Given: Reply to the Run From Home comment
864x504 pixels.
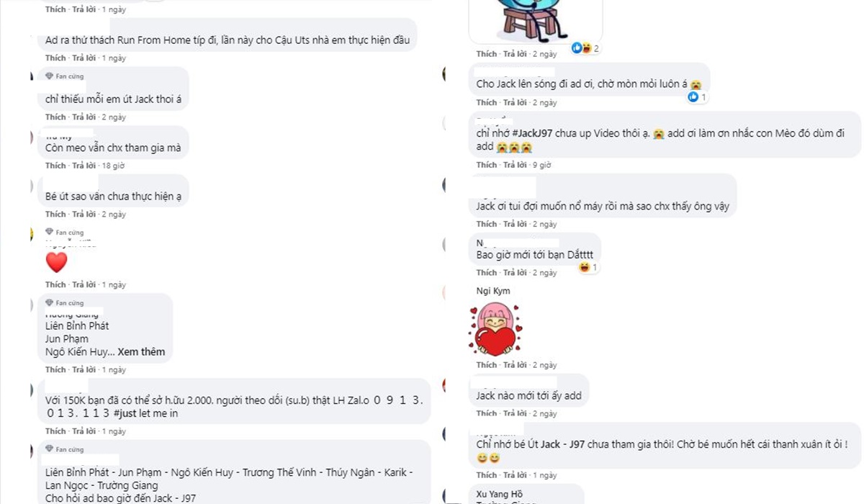Looking at the screenshot, I should click(85, 58).
